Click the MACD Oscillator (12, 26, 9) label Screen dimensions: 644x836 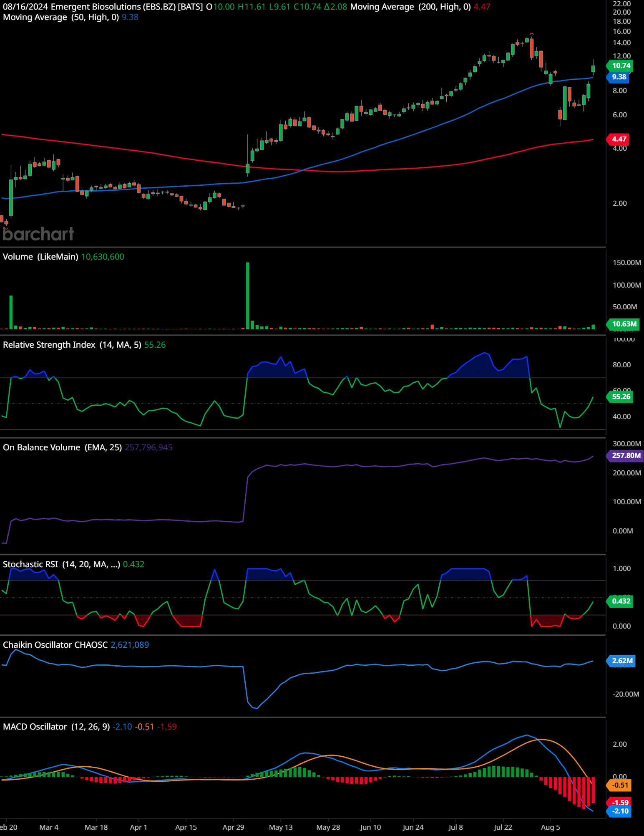coord(56,727)
